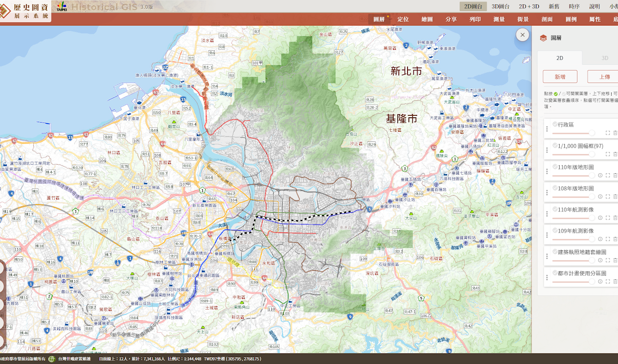Click the TWD97 coordinate readout in status bar
This screenshot has width=618, height=364.
(x=232, y=359)
